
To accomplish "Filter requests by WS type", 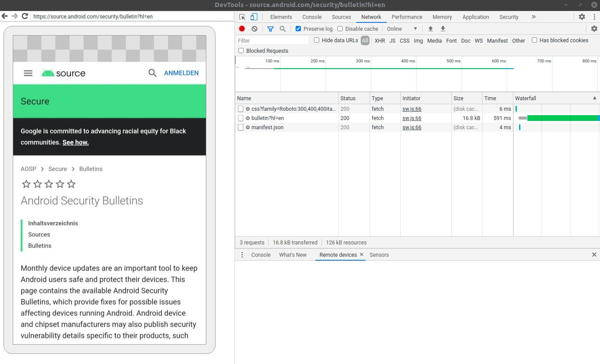I will (x=479, y=40).
